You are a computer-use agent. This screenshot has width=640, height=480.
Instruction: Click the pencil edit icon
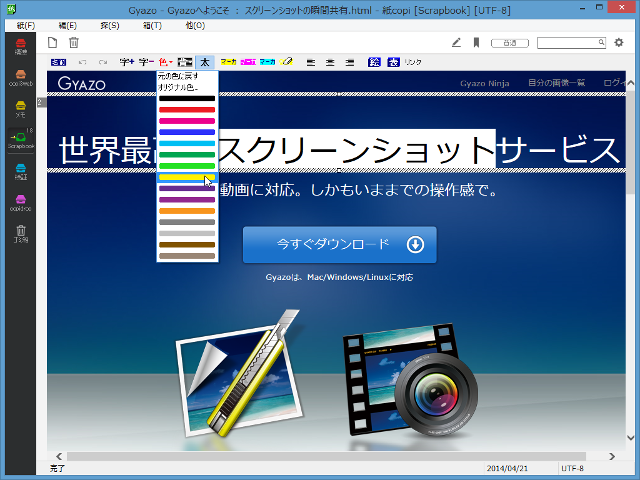click(456, 42)
